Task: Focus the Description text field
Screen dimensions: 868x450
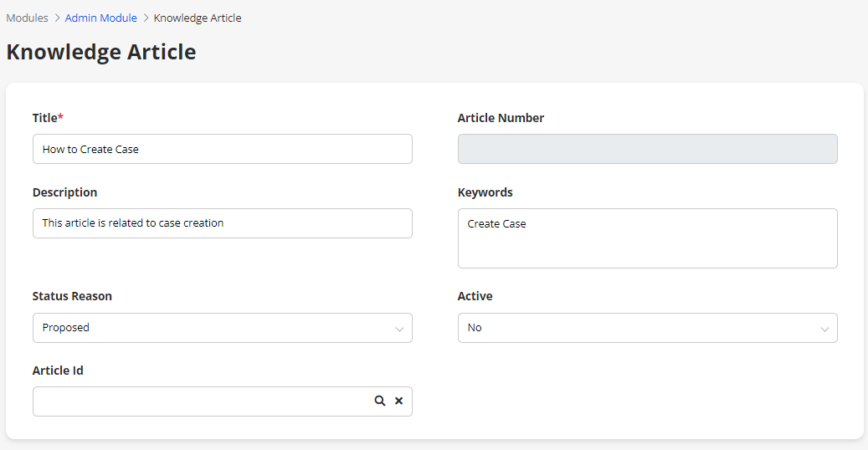Action: tap(222, 223)
